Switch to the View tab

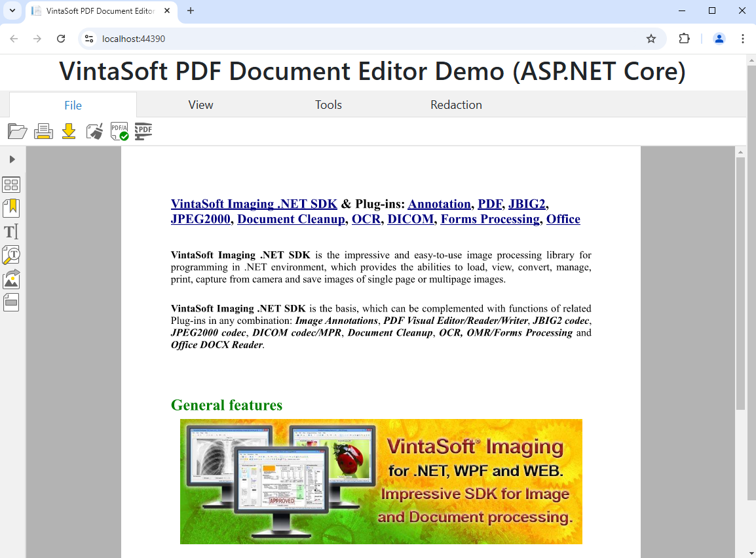[200, 105]
